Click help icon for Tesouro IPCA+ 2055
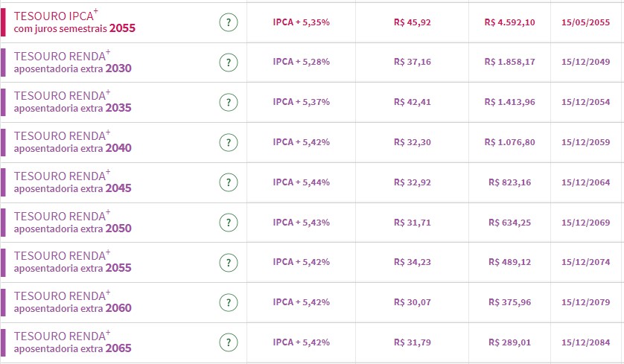The width and height of the screenshot is (624, 364). (x=229, y=22)
